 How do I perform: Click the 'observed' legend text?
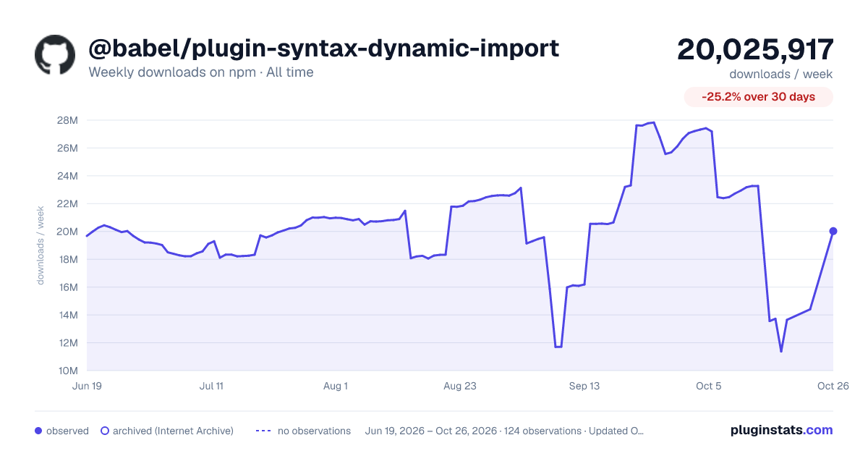67,431
